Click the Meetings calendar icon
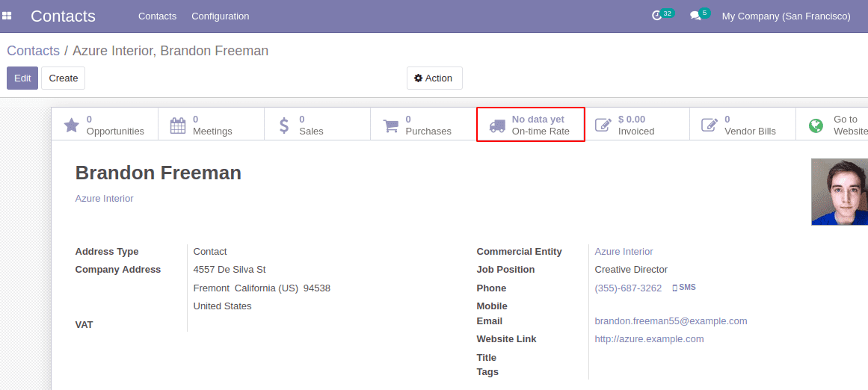Viewport: 868px width, 390px height. click(x=178, y=126)
